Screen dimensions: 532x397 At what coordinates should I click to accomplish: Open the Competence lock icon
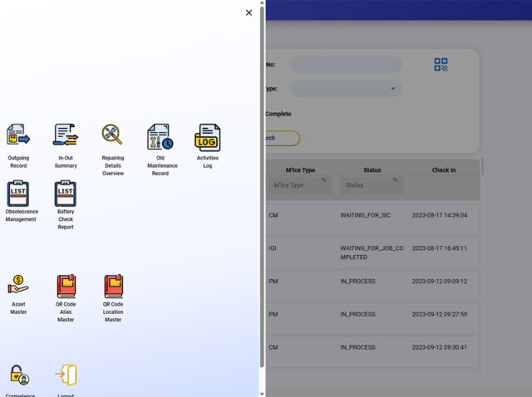(x=18, y=375)
